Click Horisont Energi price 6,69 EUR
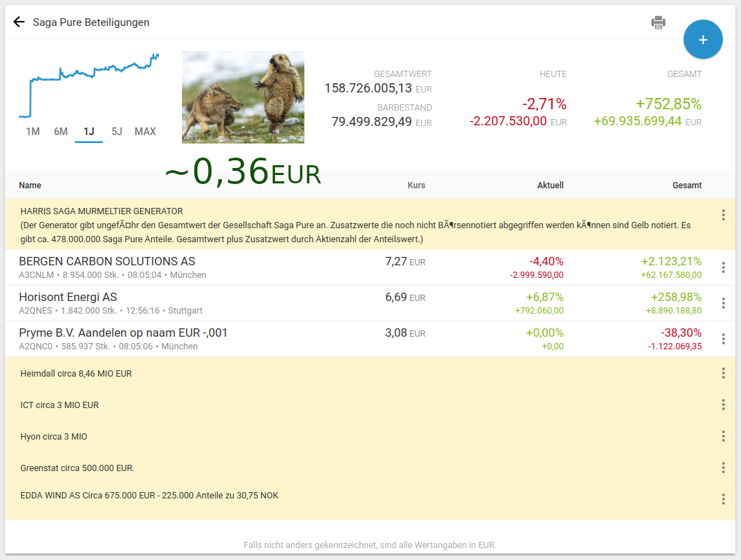 pyautogui.click(x=405, y=297)
